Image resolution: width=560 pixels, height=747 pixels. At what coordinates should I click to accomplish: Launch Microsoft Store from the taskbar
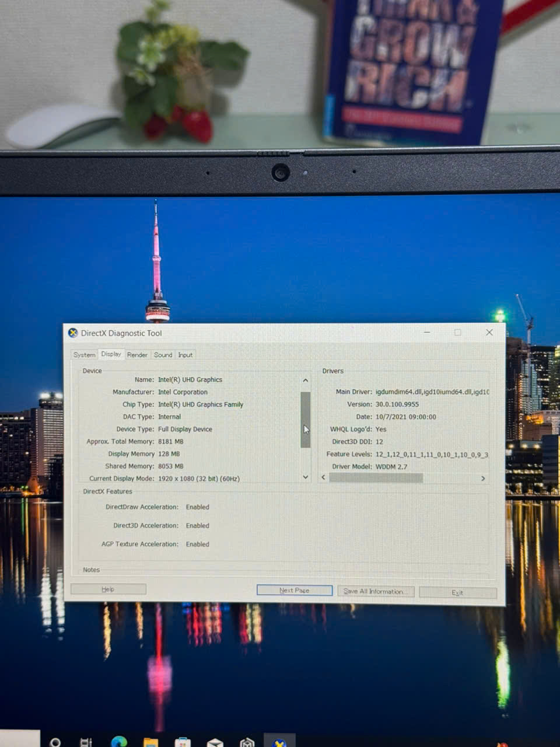(x=183, y=742)
